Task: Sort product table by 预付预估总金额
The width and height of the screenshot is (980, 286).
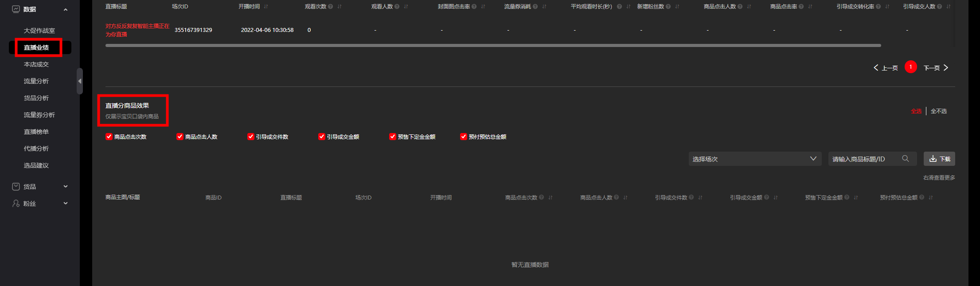Action: click(931, 198)
